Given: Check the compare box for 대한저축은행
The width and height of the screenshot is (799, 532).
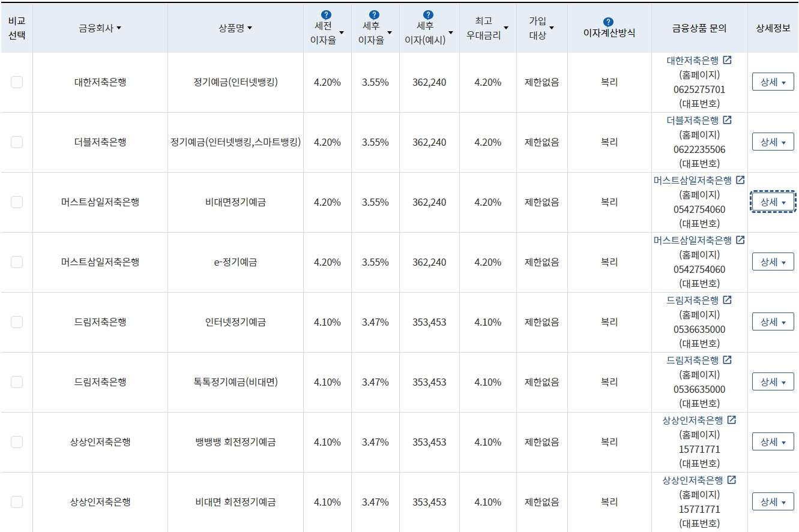Looking at the screenshot, I should (17, 82).
